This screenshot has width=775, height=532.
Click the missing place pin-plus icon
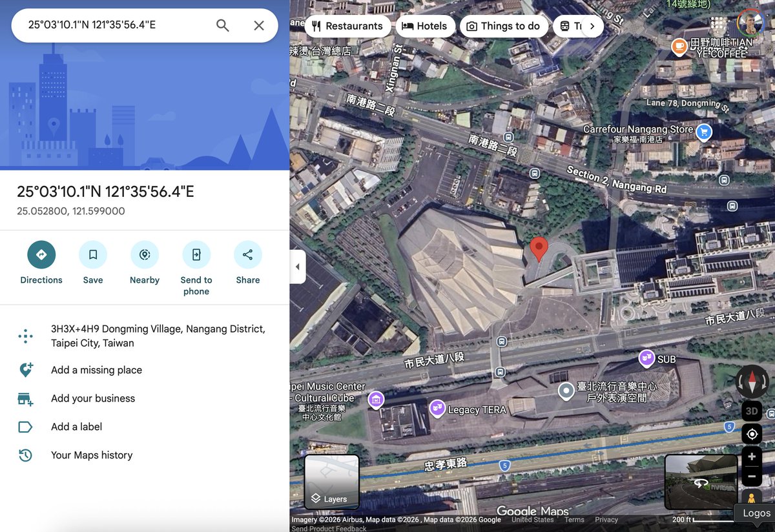[25, 370]
